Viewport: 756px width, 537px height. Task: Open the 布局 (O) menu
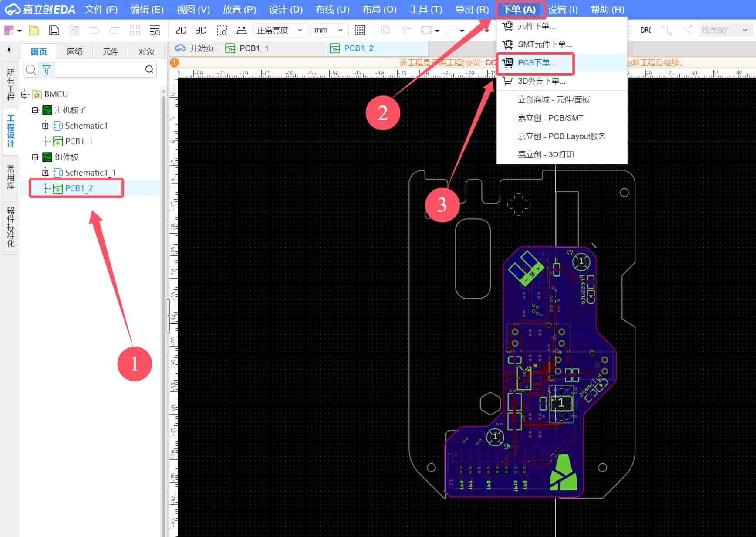[379, 10]
